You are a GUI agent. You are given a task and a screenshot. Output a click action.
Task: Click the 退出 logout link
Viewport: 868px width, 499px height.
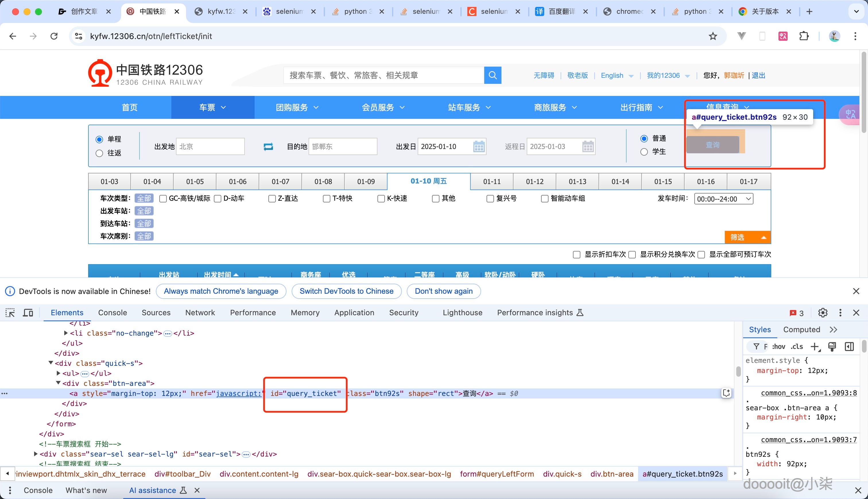point(759,76)
